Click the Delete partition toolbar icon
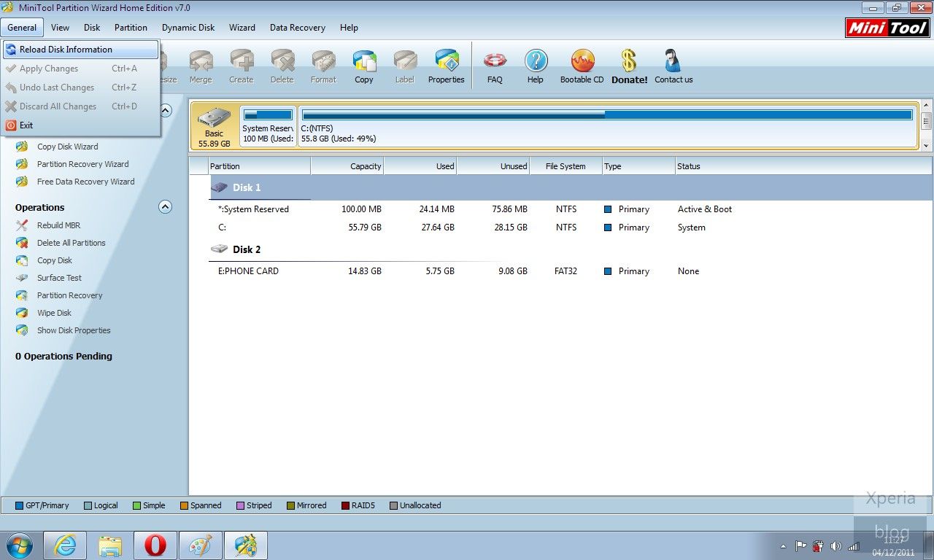934x560 pixels. point(282,67)
